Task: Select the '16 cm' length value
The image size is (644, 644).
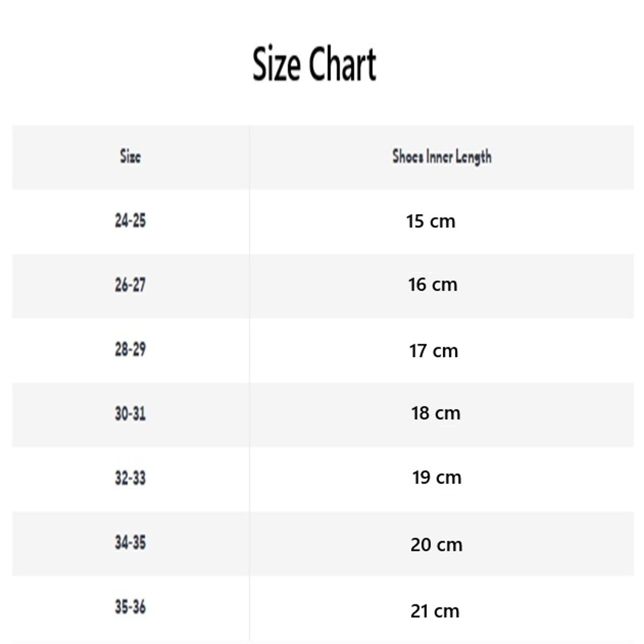Action: pos(433,284)
